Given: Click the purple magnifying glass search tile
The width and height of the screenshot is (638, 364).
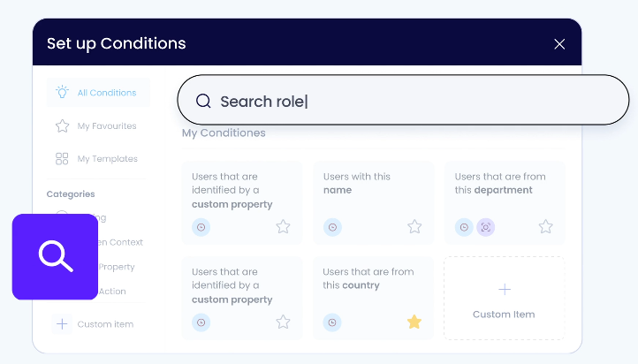Looking at the screenshot, I should 55,256.
